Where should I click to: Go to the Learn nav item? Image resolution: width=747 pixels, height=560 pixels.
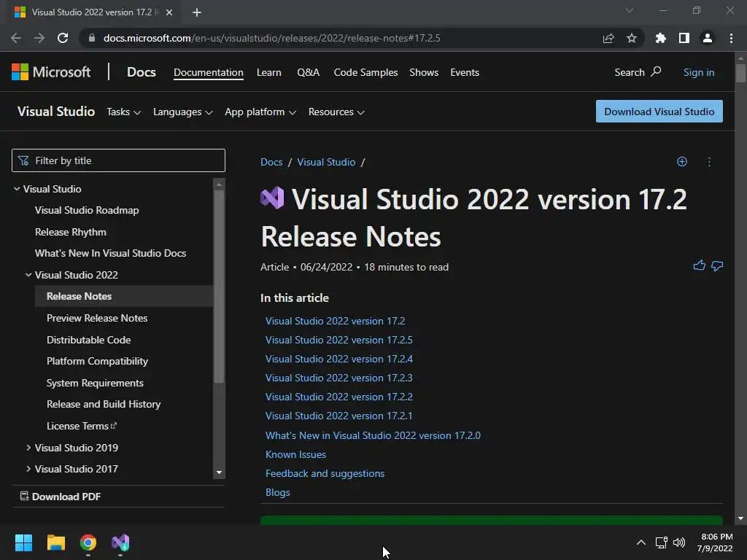268,72
